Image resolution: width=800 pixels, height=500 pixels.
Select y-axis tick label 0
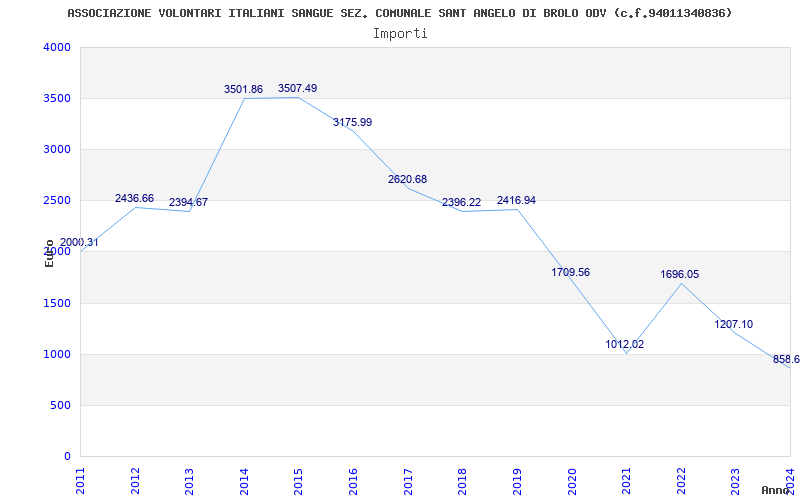point(67,457)
